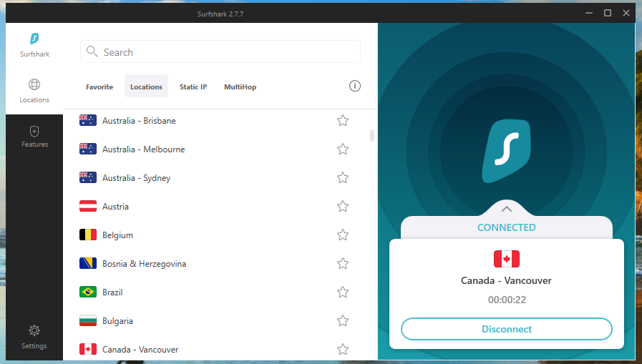Open the Surfshark home sidebar icon
Viewport: 642px width, 364px height.
tap(34, 39)
